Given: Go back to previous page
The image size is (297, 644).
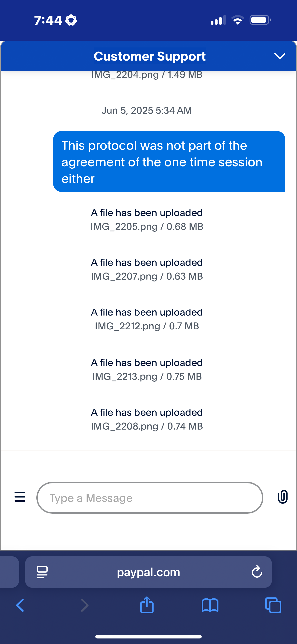Looking at the screenshot, I should point(20,605).
